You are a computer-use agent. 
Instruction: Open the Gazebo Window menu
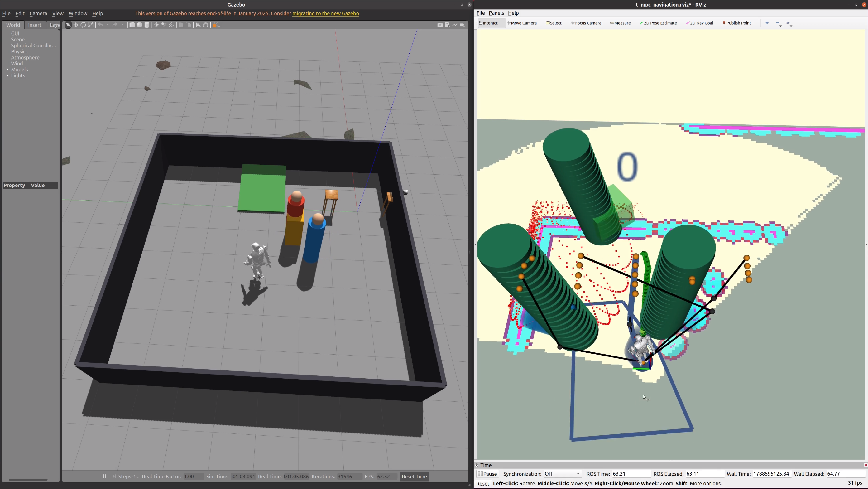coord(78,13)
